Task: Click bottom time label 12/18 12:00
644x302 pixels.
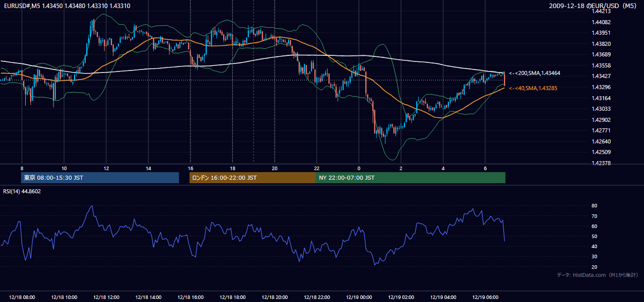Action: tap(106, 297)
